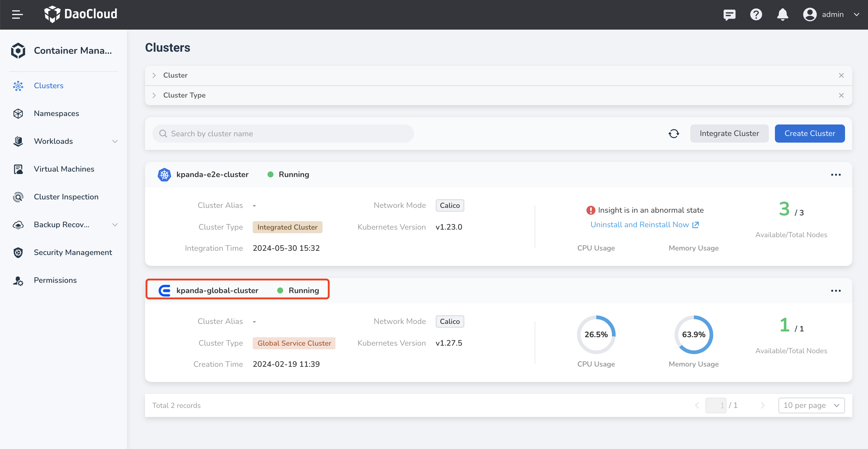Open Virtual Machines section
The width and height of the screenshot is (868, 449).
[64, 169]
